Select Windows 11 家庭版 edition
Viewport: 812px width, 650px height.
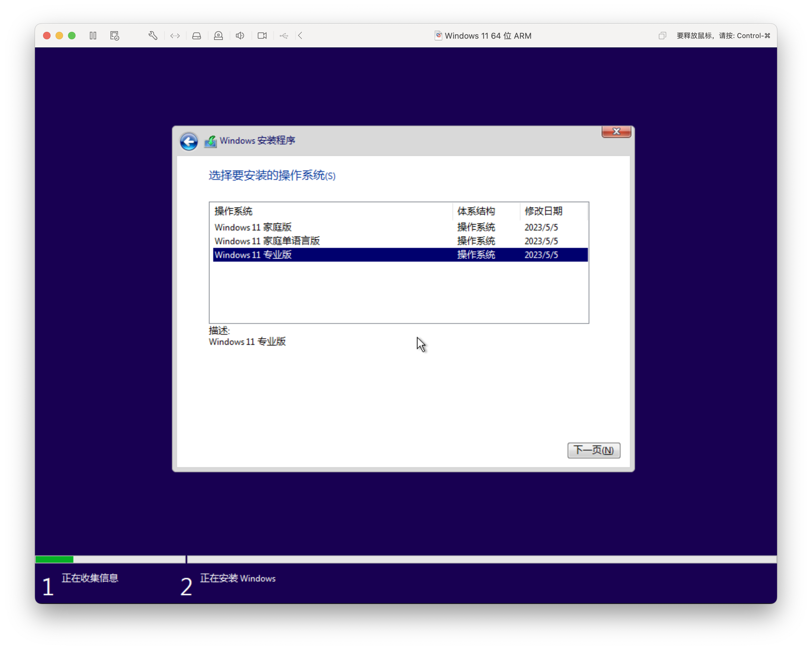(x=253, y=227)
